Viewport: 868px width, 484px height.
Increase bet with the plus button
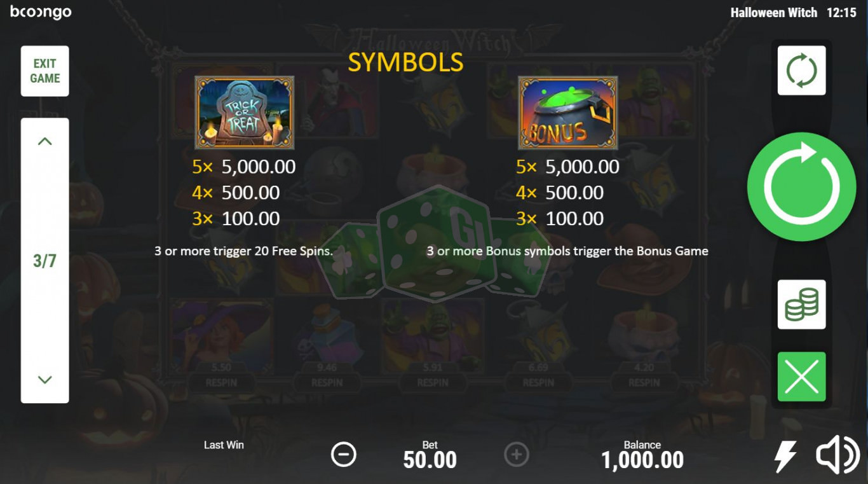517,455
